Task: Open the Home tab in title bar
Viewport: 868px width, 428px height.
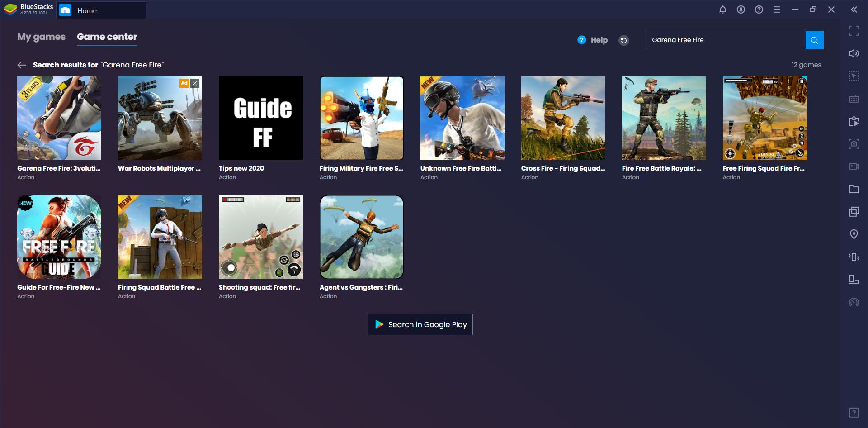Action: [101, 10]
